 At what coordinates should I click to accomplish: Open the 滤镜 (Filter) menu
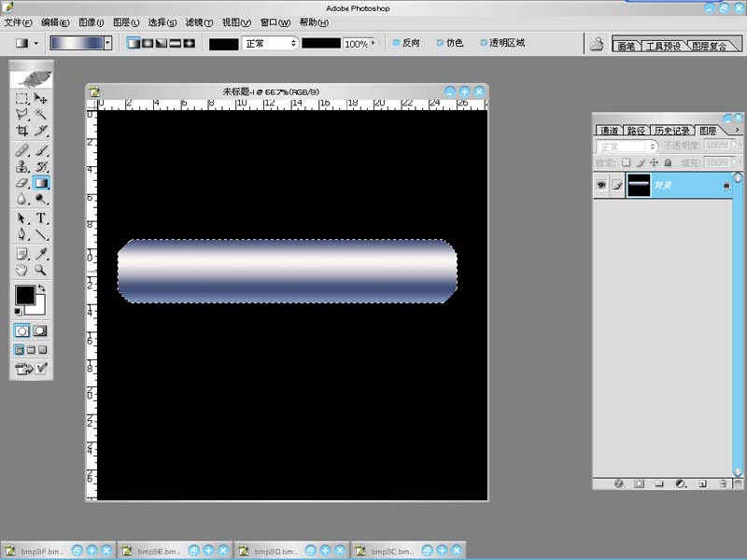[x=199, y=22]
